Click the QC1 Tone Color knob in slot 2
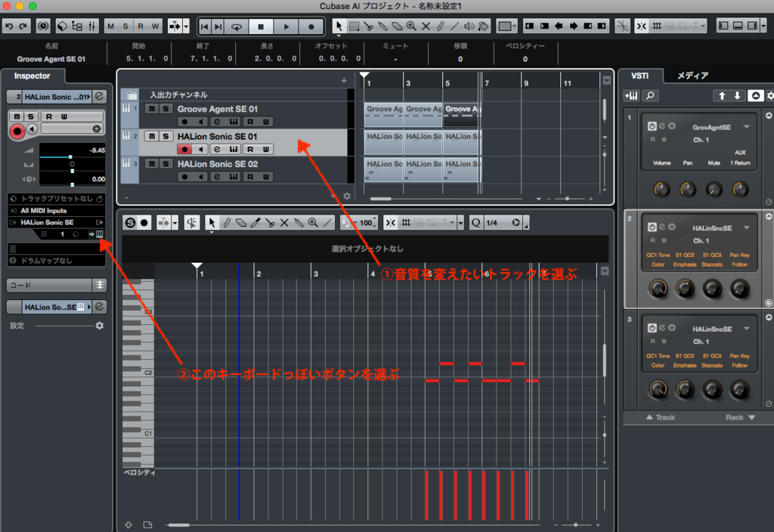 pos(658,289)
